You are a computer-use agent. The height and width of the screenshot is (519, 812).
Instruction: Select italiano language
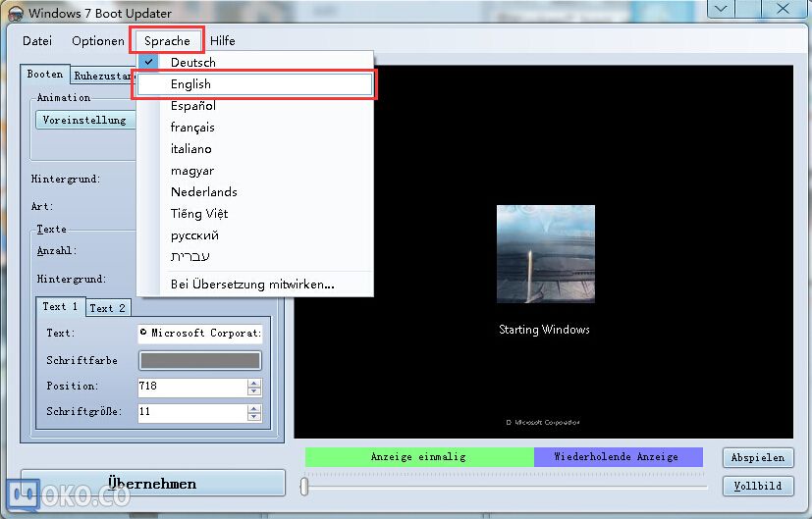254,149
